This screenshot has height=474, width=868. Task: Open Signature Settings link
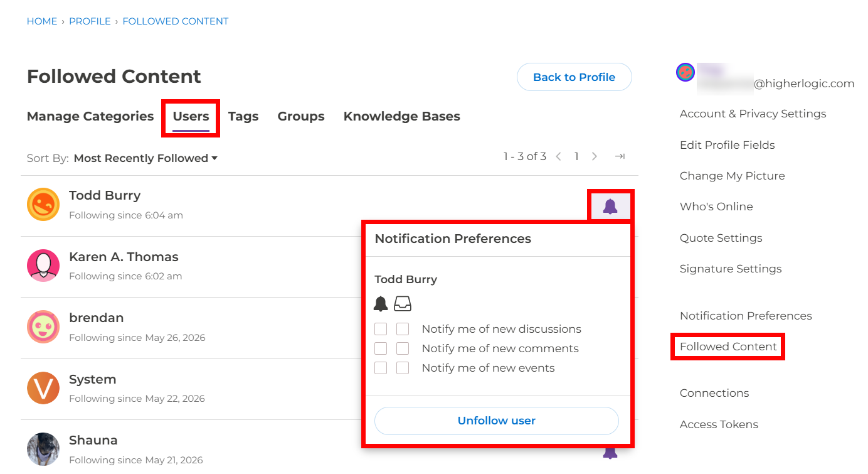coord(731,269)
